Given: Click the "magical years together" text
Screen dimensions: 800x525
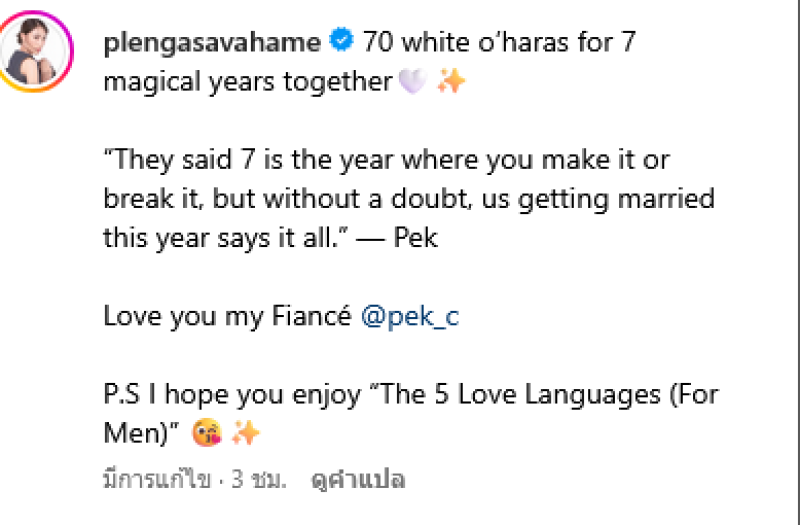Looking at the screenshot, I should pos(247,82).
